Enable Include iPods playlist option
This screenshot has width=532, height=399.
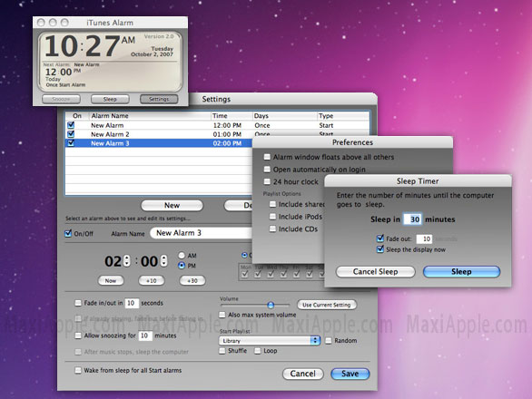point(272,217)
